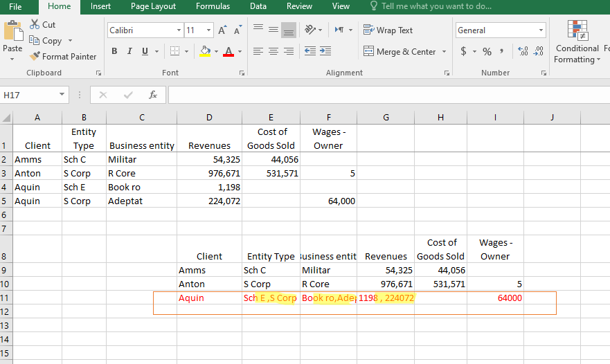Open Clipboard dialog launcher
This screenshot has height=364, width=610.
coord(99,73)
